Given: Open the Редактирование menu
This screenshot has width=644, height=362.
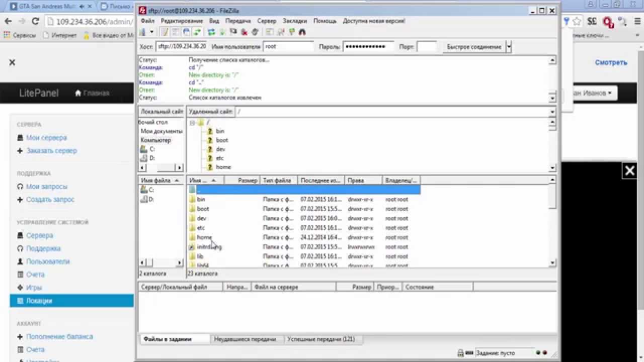Looking at the screenshot, I should pos(182,21).
